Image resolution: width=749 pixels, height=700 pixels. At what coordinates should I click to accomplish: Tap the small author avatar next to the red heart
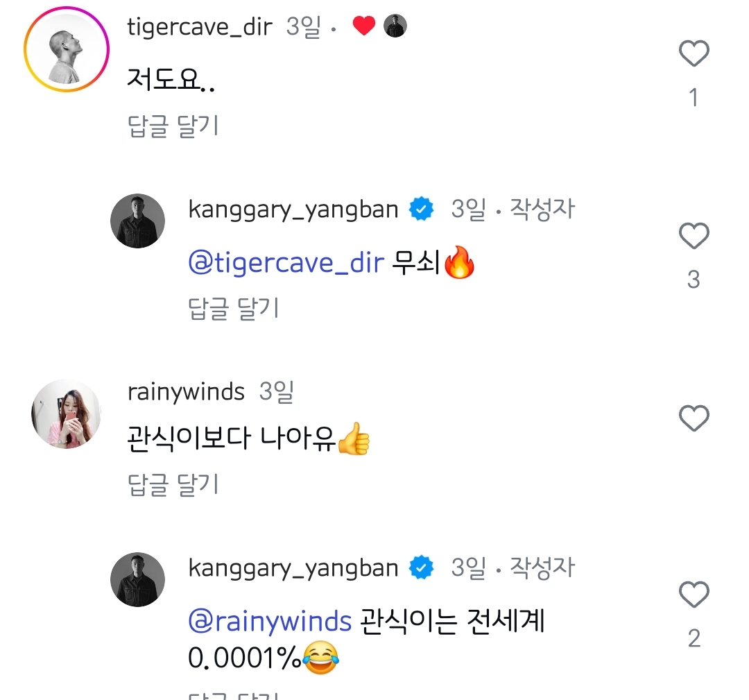coord(395,26)
